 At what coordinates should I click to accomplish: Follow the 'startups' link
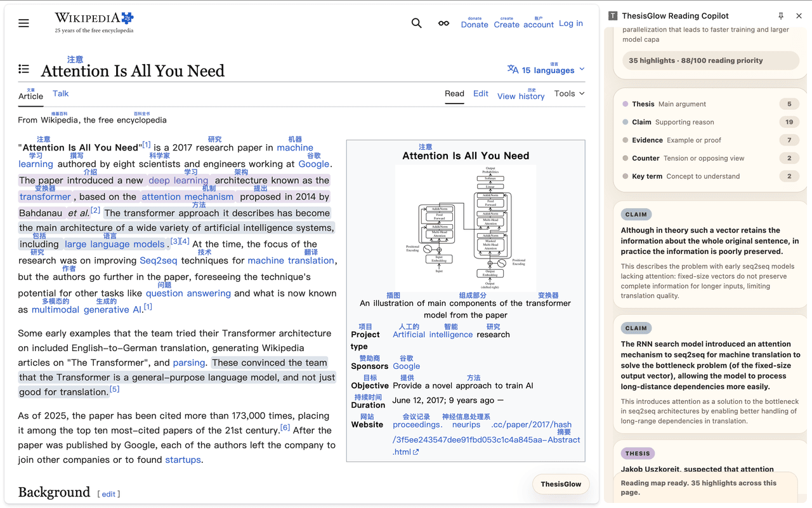[183, 460]
